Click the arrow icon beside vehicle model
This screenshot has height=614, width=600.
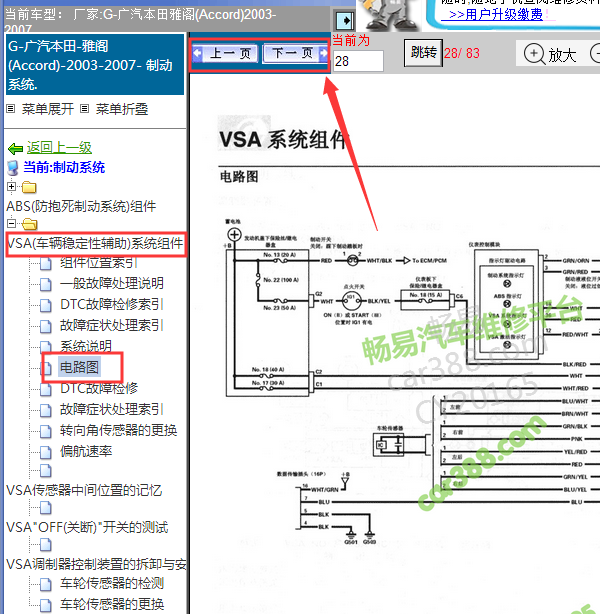tap(345, 20)
